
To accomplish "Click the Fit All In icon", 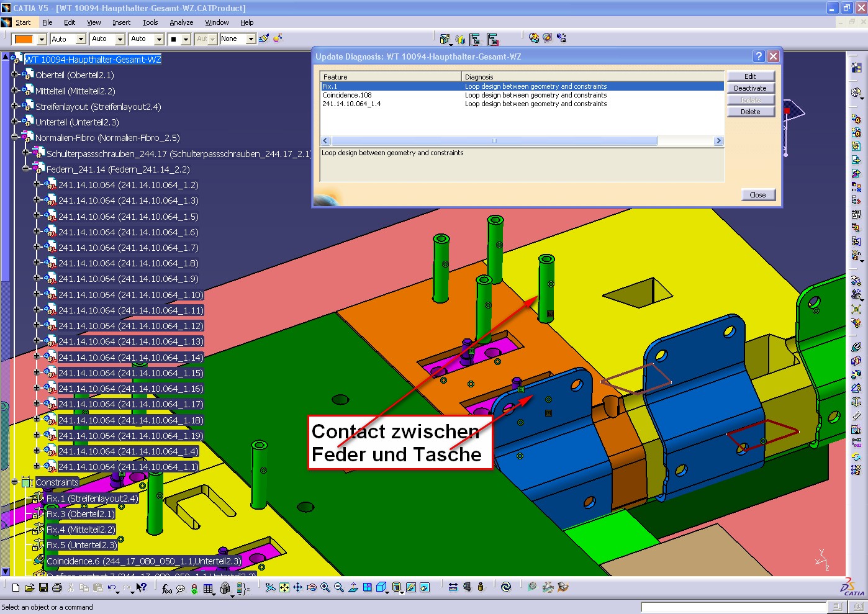I will (284, 587).
